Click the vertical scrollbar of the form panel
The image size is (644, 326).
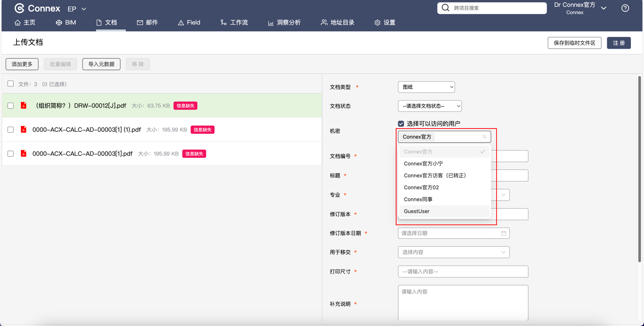click(x=639, y=168)
